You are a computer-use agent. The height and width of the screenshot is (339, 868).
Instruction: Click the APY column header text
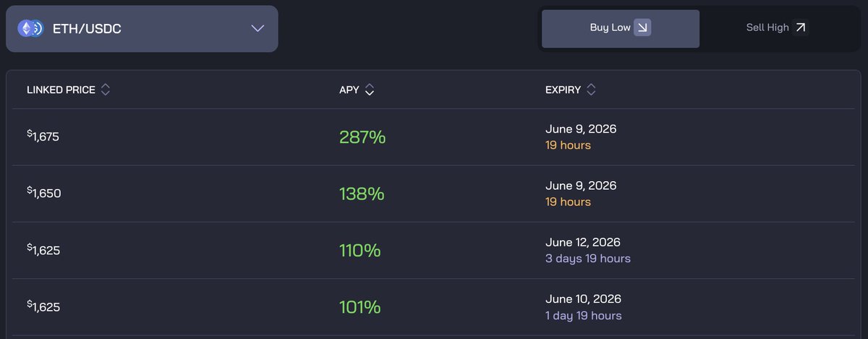(x=349, y=90)
